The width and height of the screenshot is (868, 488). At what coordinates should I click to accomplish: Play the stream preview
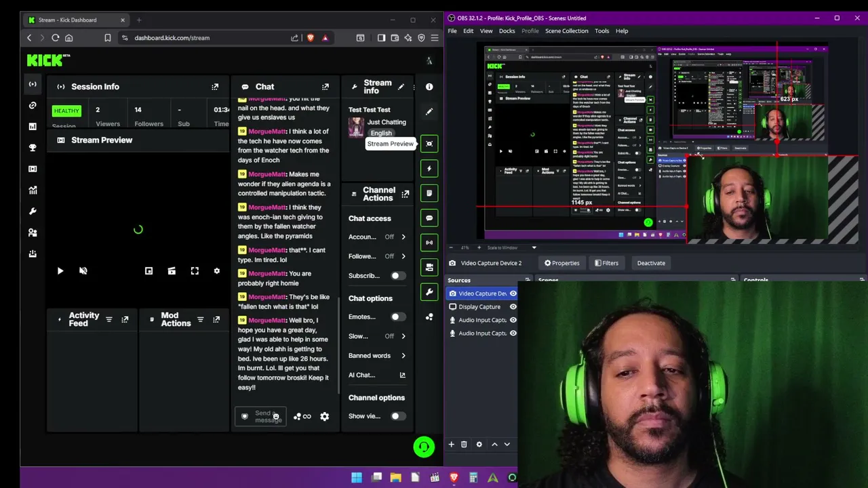click(60, 271)
